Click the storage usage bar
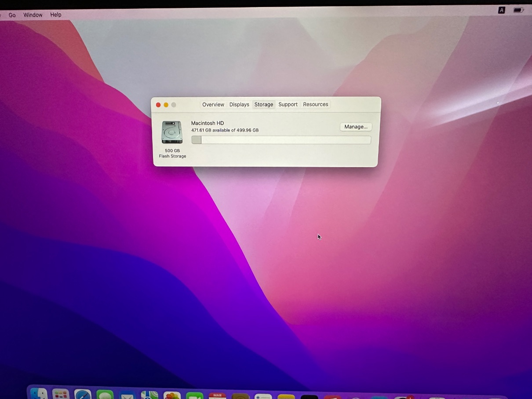 pyautogui.click(x=281, y=140)
